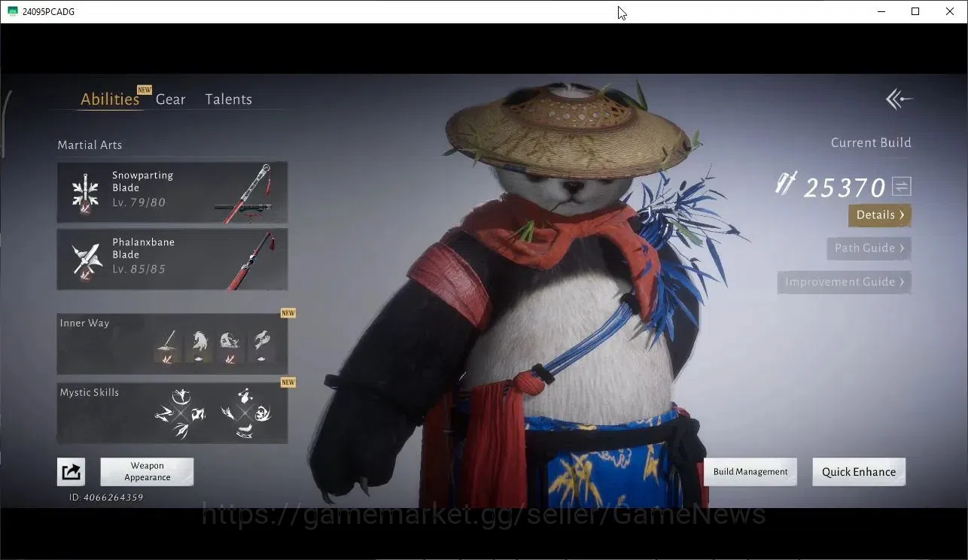Click the share icon above the ID

click(x=71, y=472)
